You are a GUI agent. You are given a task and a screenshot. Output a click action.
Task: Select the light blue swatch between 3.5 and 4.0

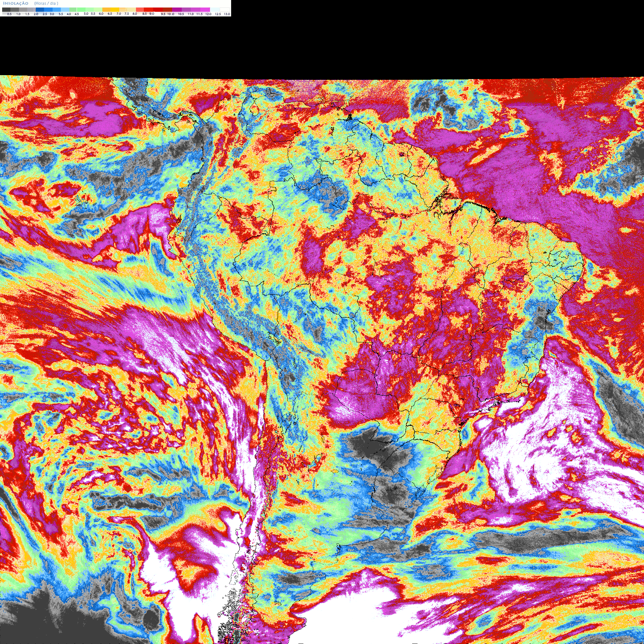[65, 10]
